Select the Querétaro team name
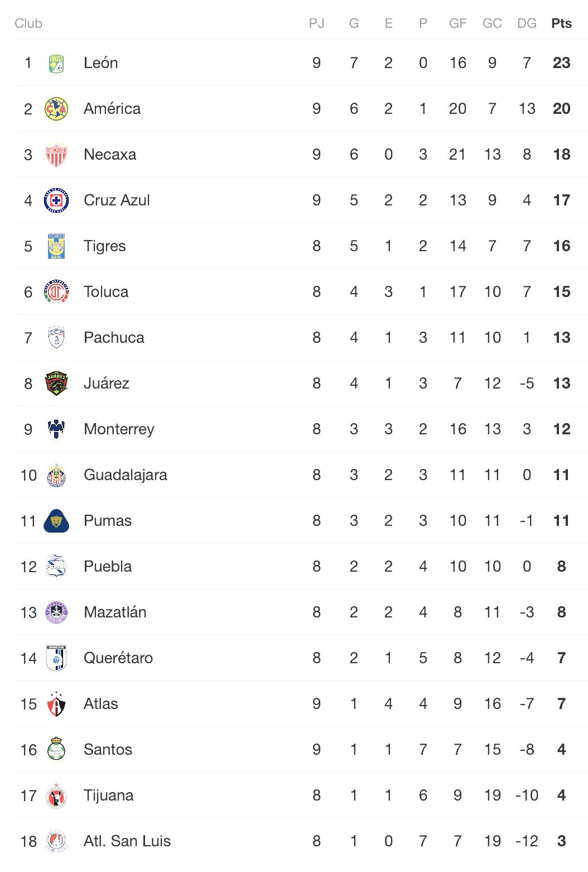The image size is (588, 872). click(118, 658)
